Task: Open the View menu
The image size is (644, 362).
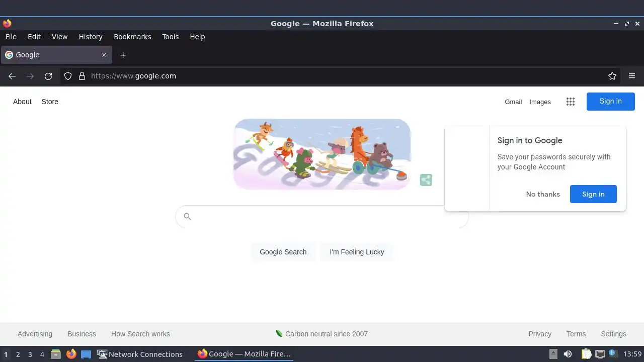Action: point(59,37)
